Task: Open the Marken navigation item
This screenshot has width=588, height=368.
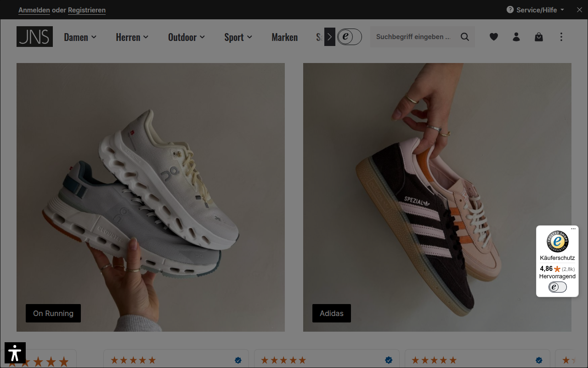Action: click(x=285, y=37)
